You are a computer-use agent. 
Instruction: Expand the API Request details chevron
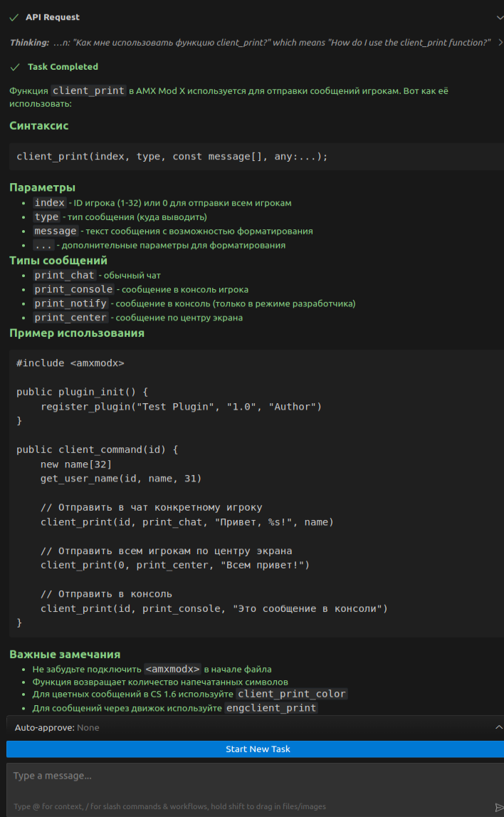(500, 17)
